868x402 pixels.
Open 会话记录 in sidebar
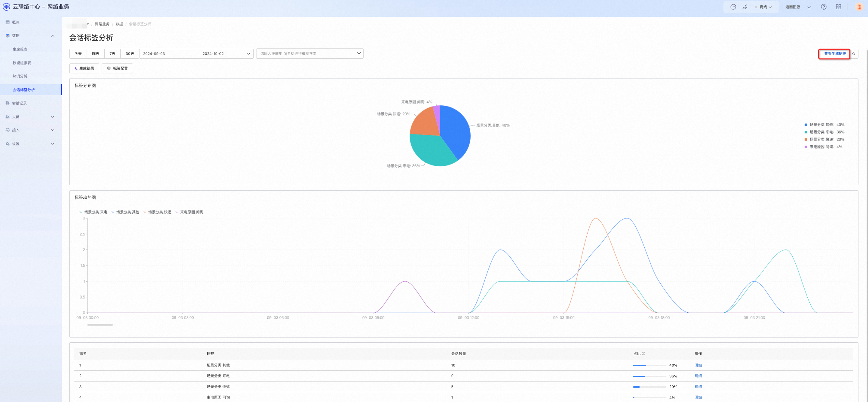click(19, 103)
